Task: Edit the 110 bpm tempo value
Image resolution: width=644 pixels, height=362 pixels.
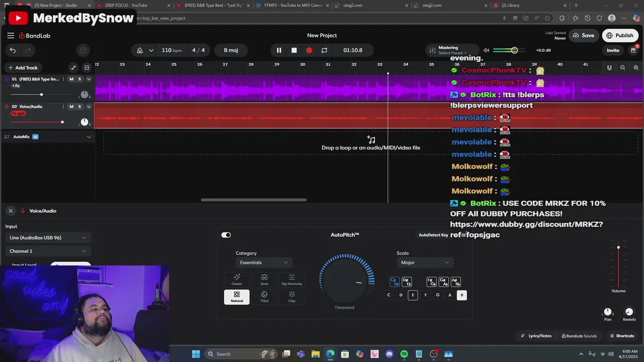Action: click(172, 50)
